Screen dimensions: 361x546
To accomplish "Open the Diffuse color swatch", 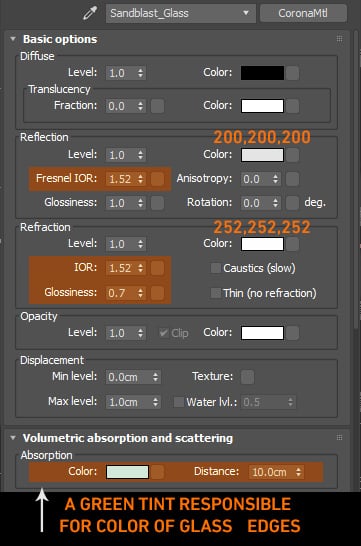I will pos(262,73).
